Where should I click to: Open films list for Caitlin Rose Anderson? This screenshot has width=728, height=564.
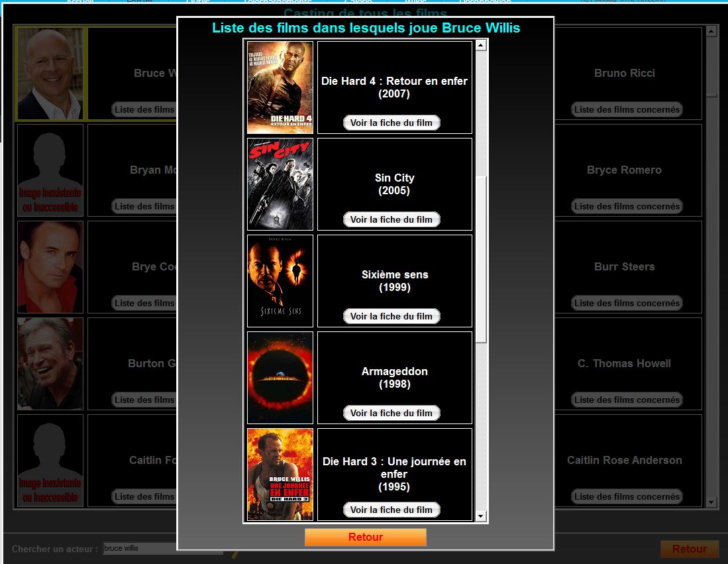627,496
